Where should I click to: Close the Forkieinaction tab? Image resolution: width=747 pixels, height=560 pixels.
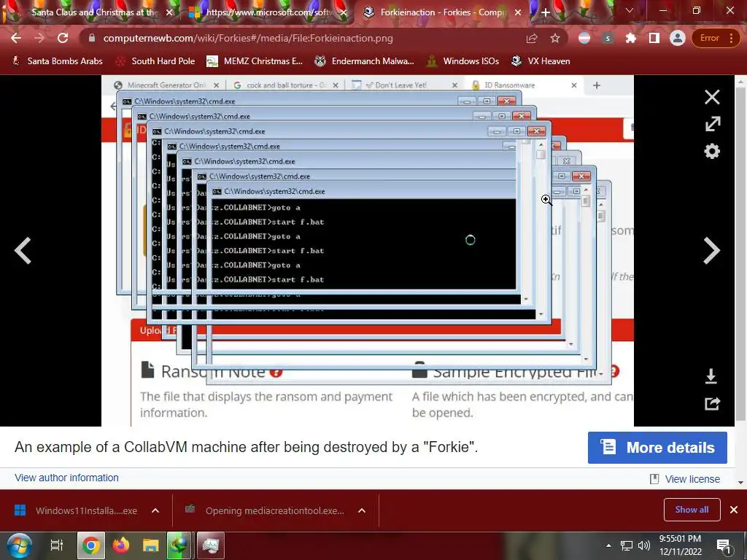519,12
